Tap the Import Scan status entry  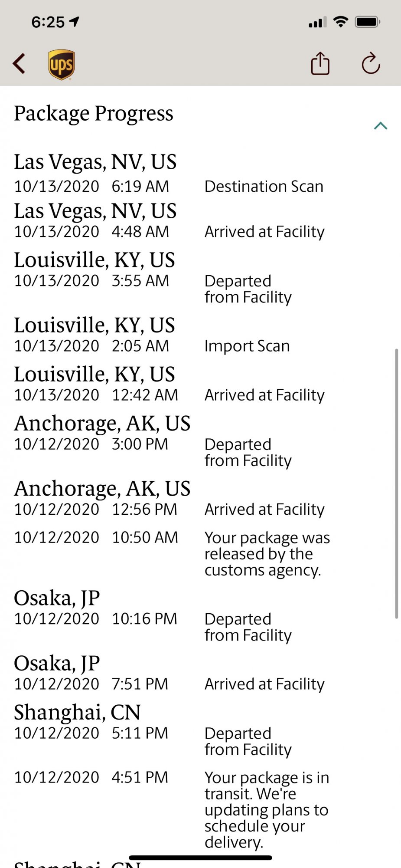pyautogui.click(x=247, y=346)
